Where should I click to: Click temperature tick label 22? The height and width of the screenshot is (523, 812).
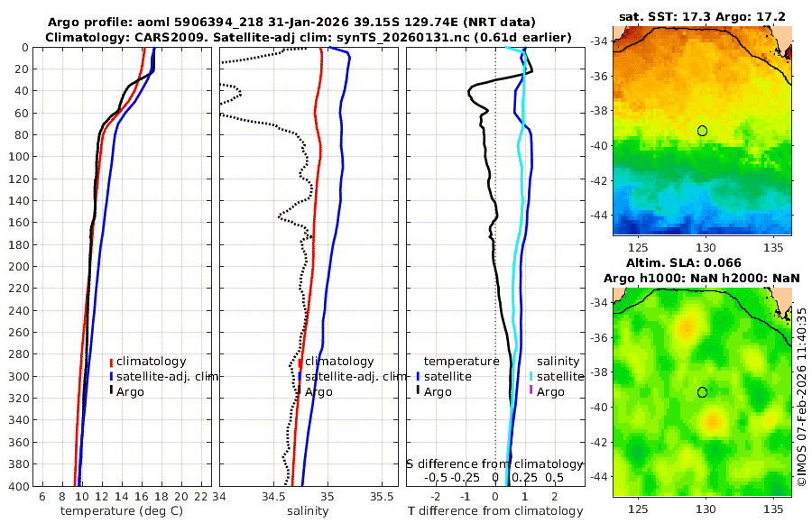201,497
